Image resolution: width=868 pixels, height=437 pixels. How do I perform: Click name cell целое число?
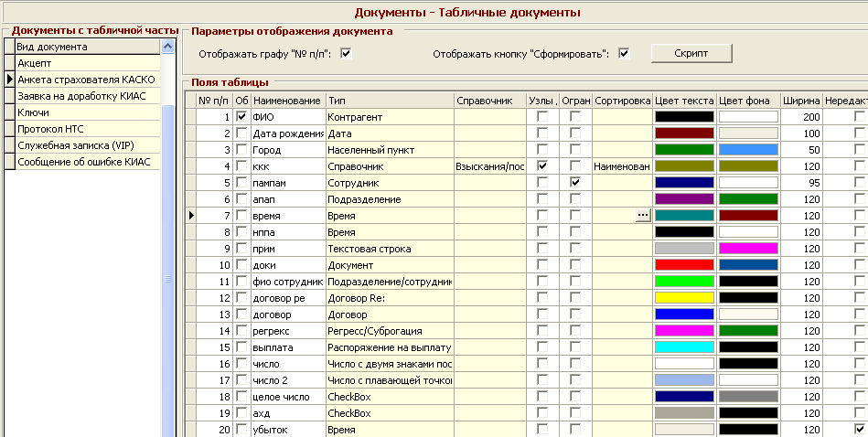pos(288,397)
